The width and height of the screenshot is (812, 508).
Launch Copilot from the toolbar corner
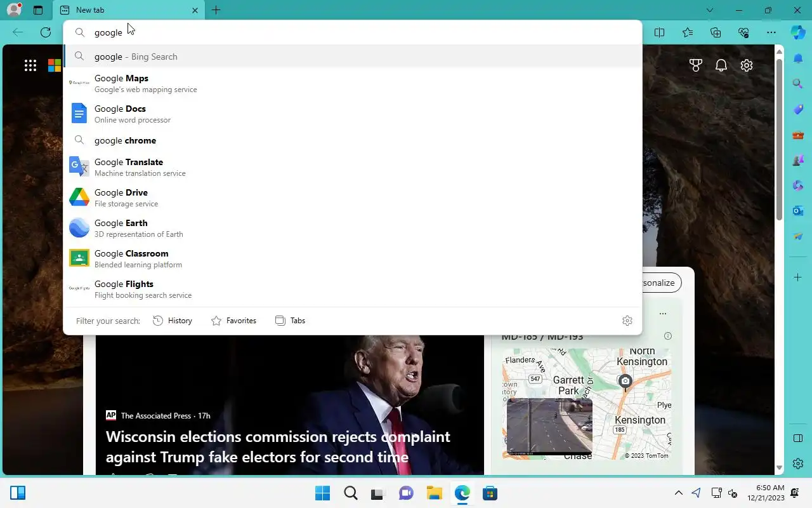(x=798, y=32)
